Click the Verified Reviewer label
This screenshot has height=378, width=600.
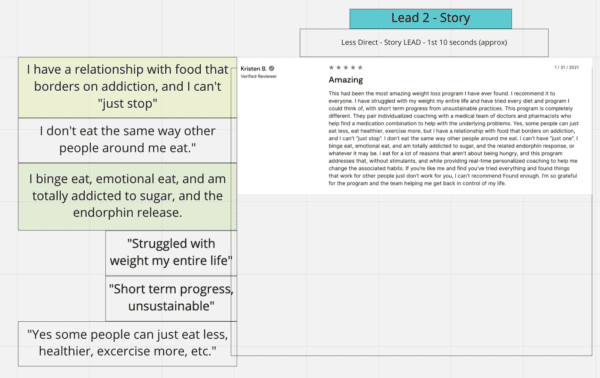tap(258, 77)
